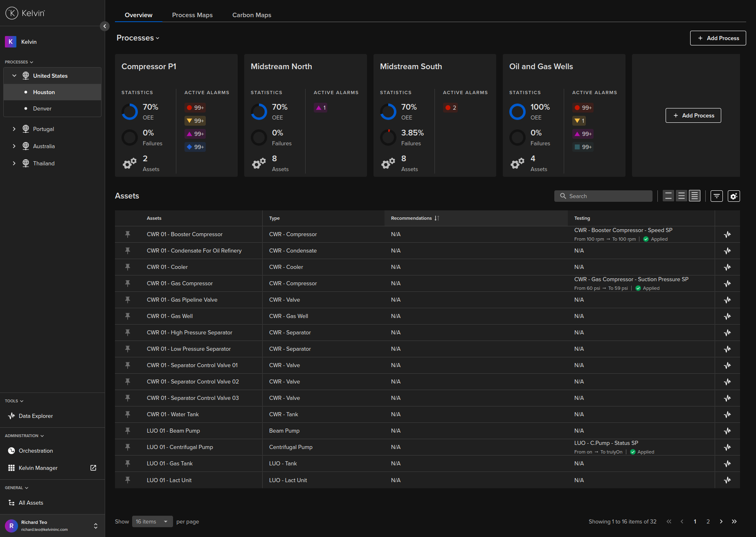Open the assets table settings gear
Viewport: 756px width, 537px height.
click(x=733, y=196)
